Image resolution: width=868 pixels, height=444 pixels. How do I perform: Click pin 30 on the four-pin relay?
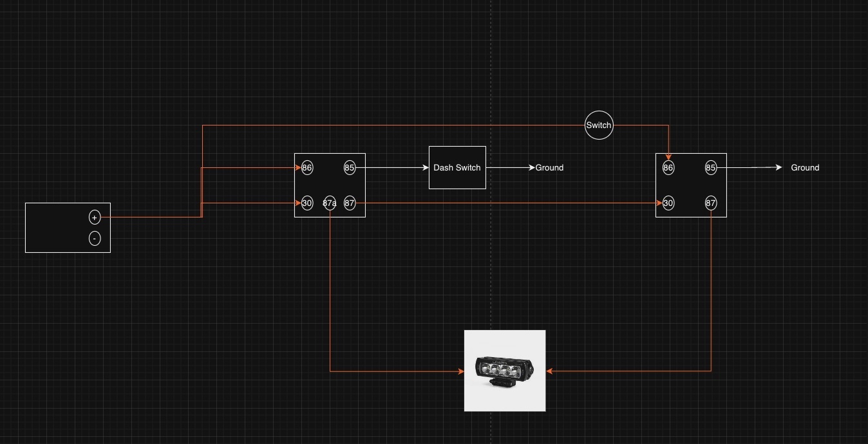[668, 203]
